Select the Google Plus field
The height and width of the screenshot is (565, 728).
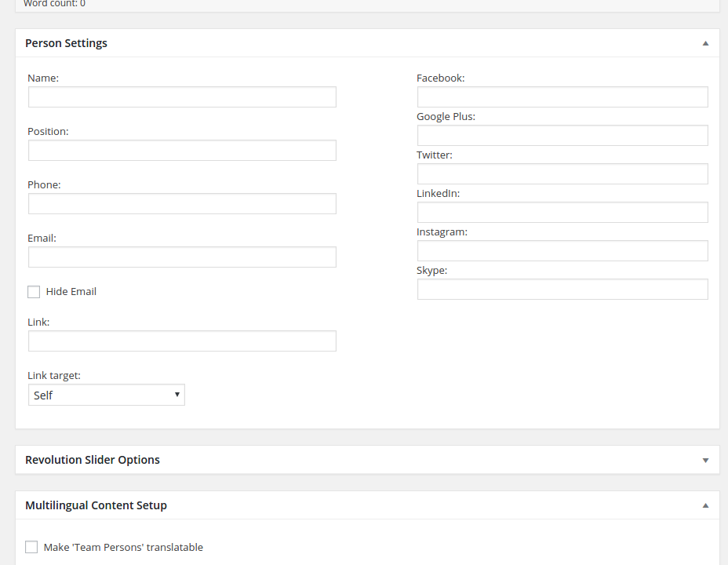click(562, 136)
